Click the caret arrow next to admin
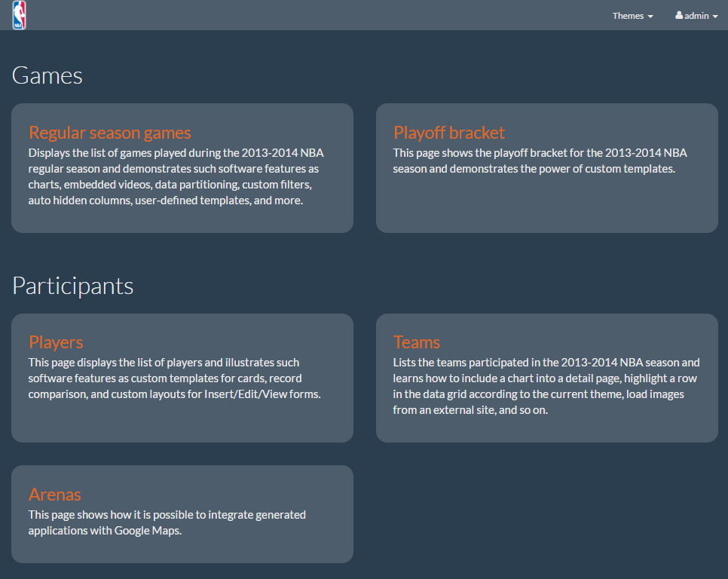 pos(714,17)
